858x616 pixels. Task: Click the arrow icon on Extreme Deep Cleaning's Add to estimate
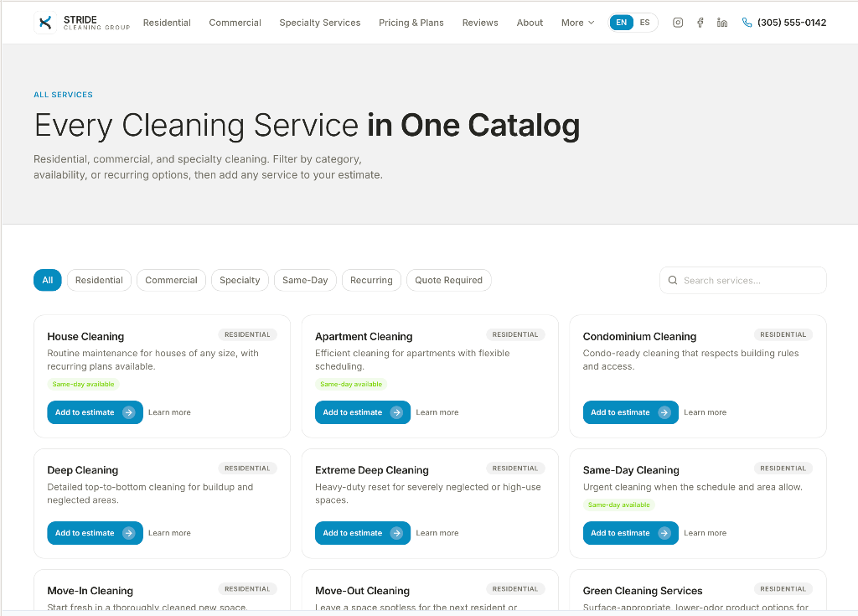pyautogui.click(x=396, y=533)
